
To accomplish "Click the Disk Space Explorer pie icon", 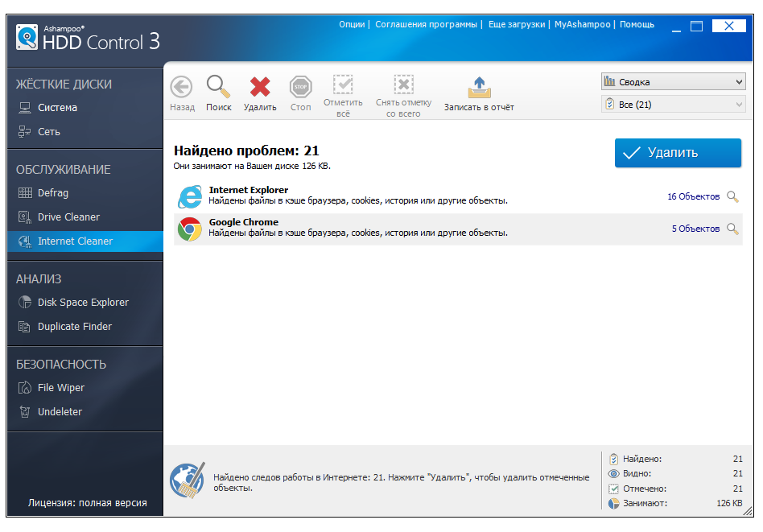I will [25, 303].
